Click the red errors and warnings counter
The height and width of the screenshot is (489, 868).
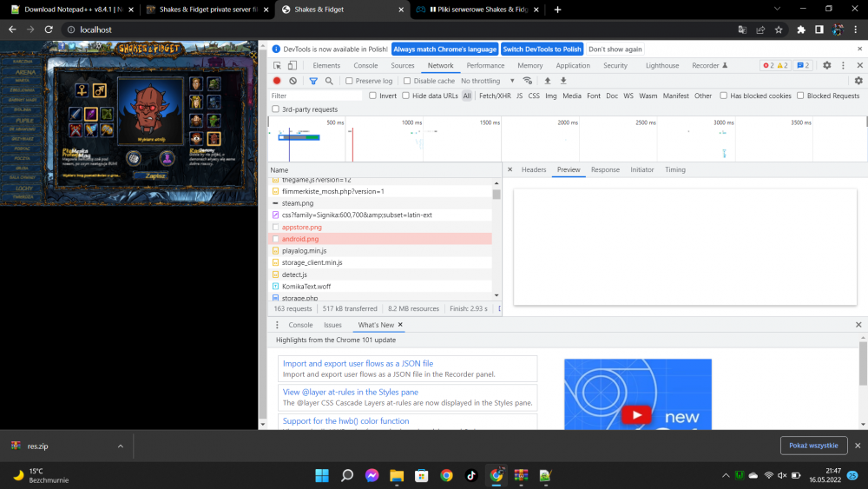tap(775, 65)
